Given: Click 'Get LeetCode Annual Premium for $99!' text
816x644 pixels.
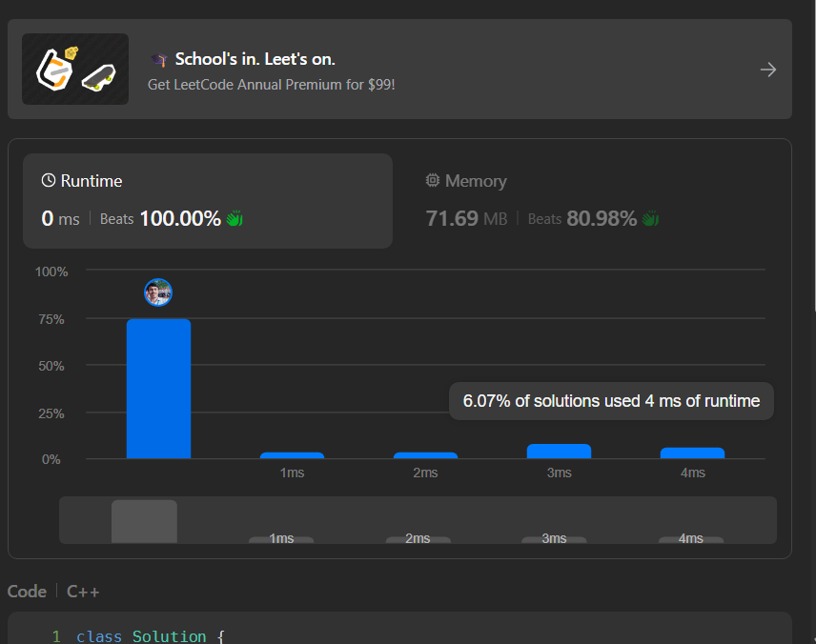Looking at the screenshot, I should point(271,85).
